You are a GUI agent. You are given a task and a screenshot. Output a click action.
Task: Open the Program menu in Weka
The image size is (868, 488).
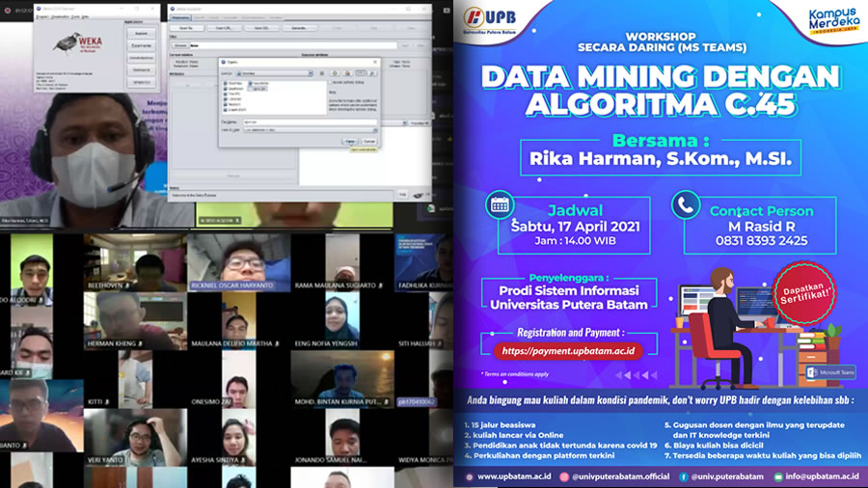click(x=43, y=17)
